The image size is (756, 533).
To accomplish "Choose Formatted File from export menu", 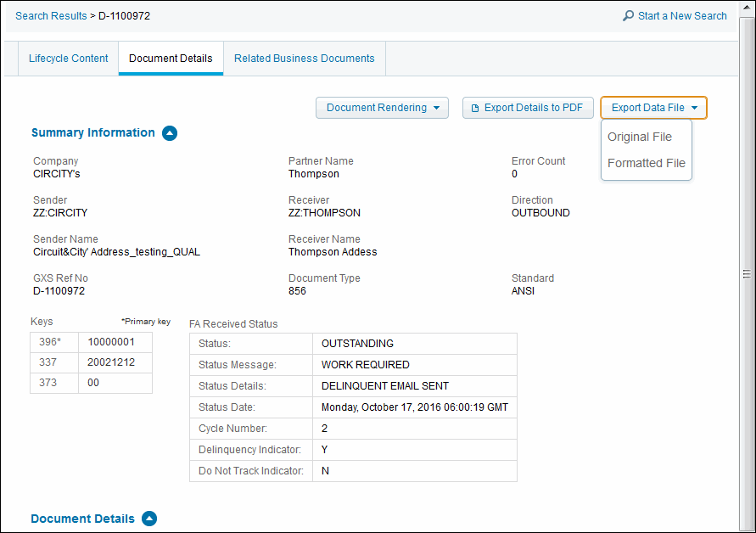I will [646, 163].
